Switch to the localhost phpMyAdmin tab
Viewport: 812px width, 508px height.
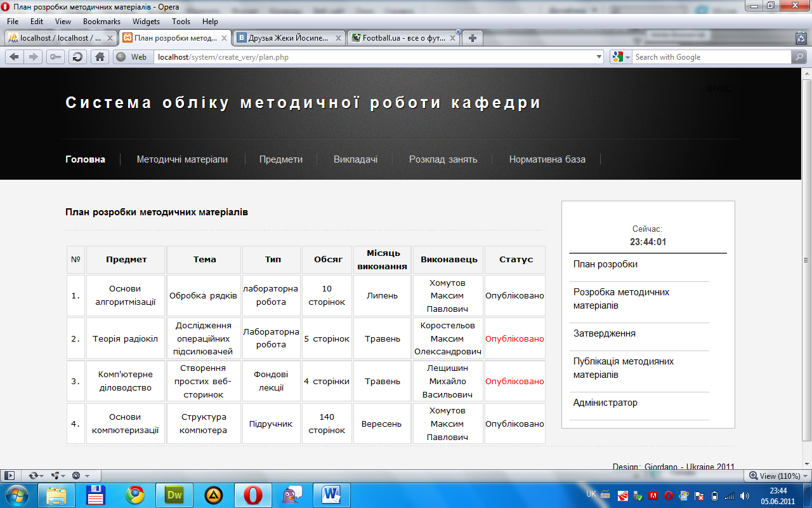[60, 38]
